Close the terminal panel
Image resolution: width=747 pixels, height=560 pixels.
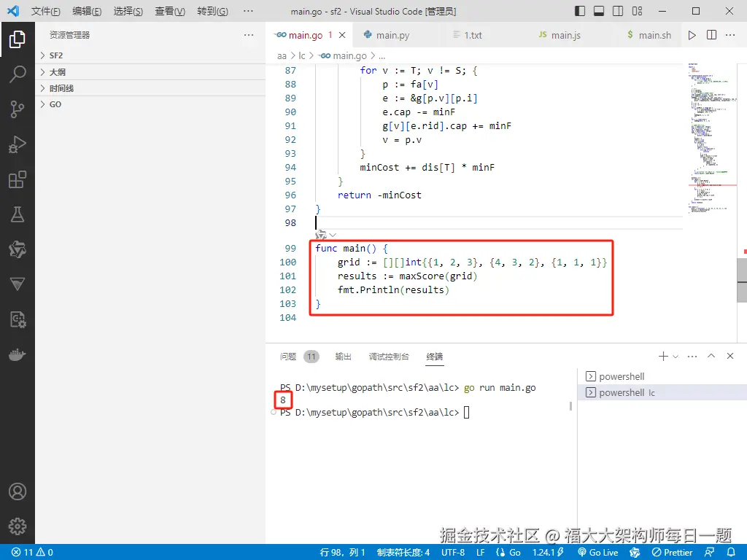pyautogui.click(x=729, y=356)
